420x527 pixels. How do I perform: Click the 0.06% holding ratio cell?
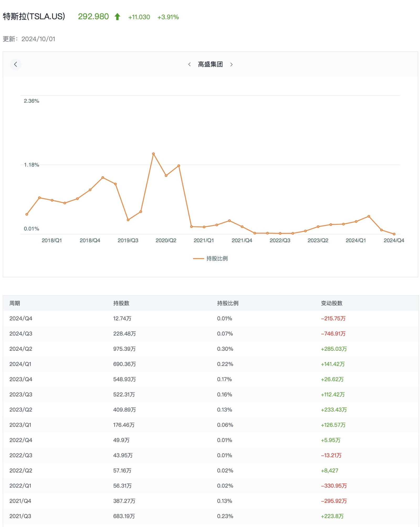[x=225, y=425]
